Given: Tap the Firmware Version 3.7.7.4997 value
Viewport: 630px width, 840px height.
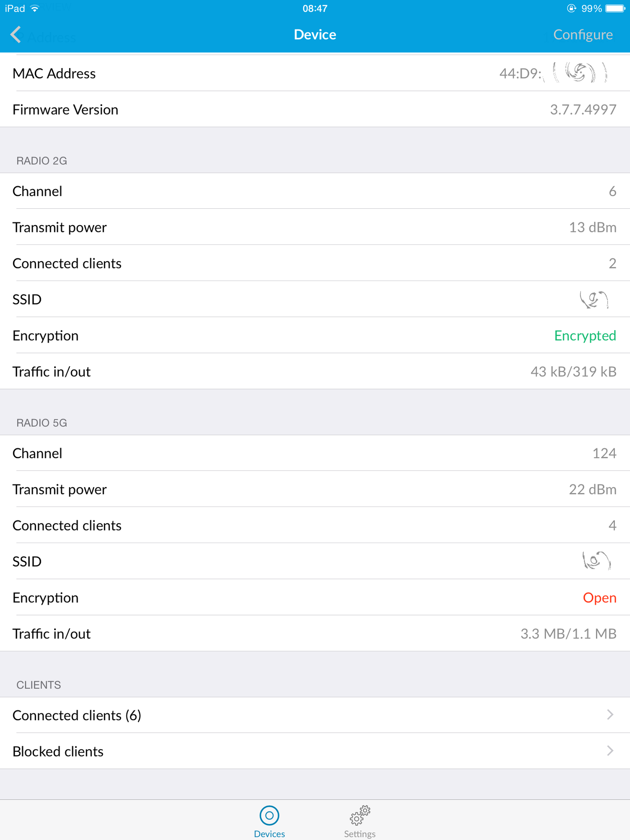Looking at the screenshot, I should (583, 110).
